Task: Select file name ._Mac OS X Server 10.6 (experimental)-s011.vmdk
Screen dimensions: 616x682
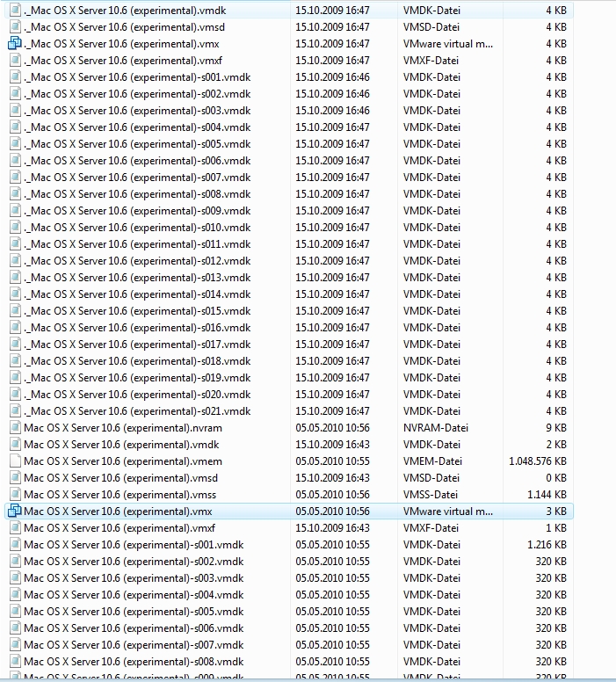Action: coord(137,244)
